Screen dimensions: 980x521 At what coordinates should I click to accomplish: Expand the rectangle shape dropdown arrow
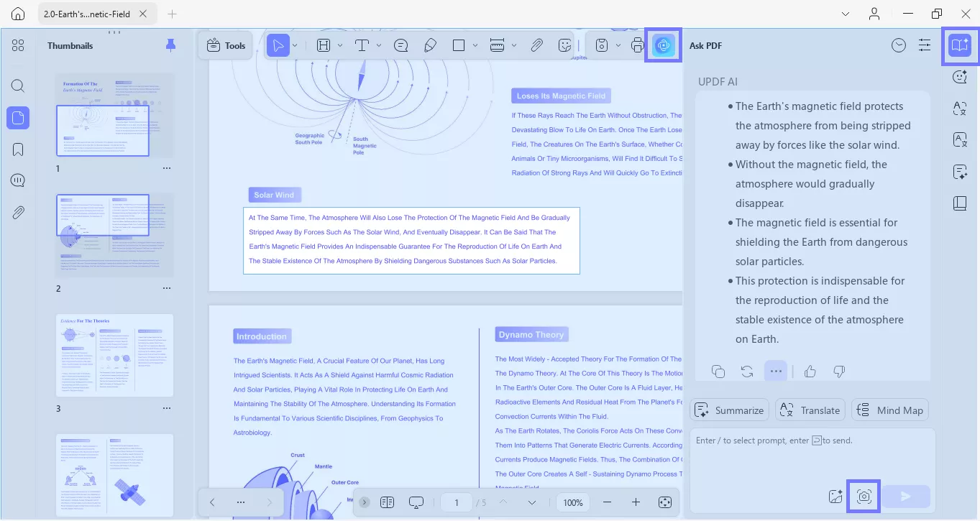click(475, 45)
